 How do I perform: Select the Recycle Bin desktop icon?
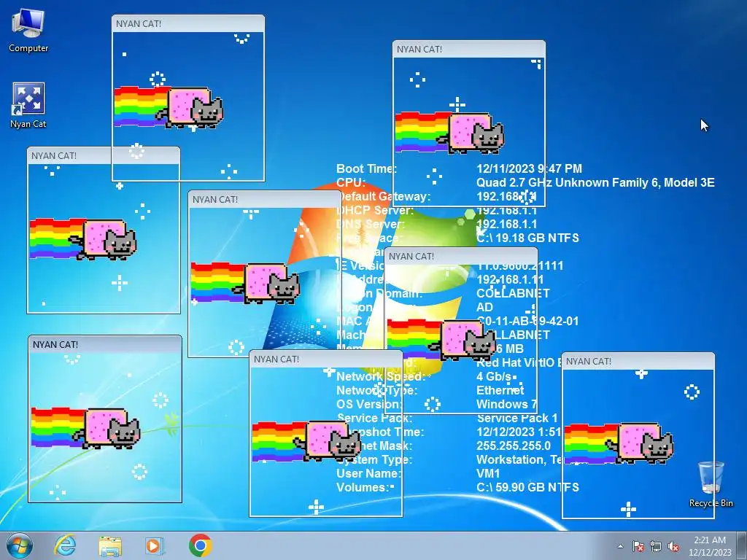pyautogui.click(x=711, y=484)
